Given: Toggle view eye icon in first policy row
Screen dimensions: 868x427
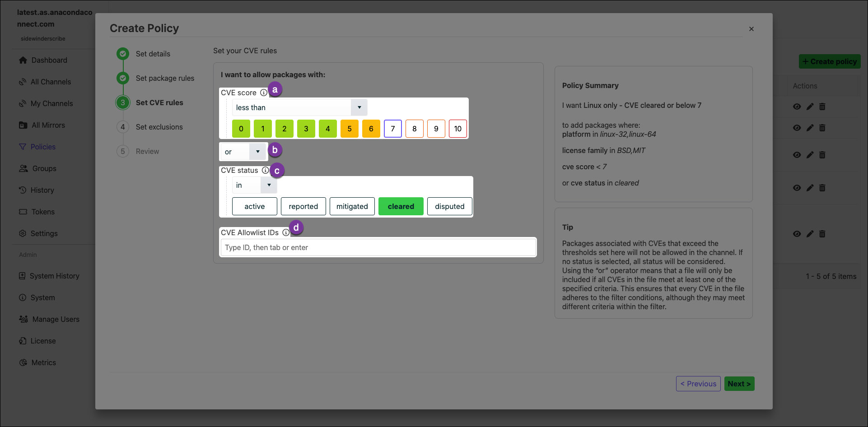Looking at the screenshot, I should click(797, 107).
